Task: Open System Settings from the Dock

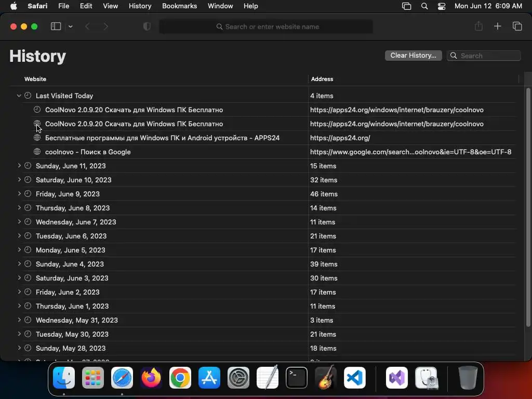Action: (x=238, y=378)
